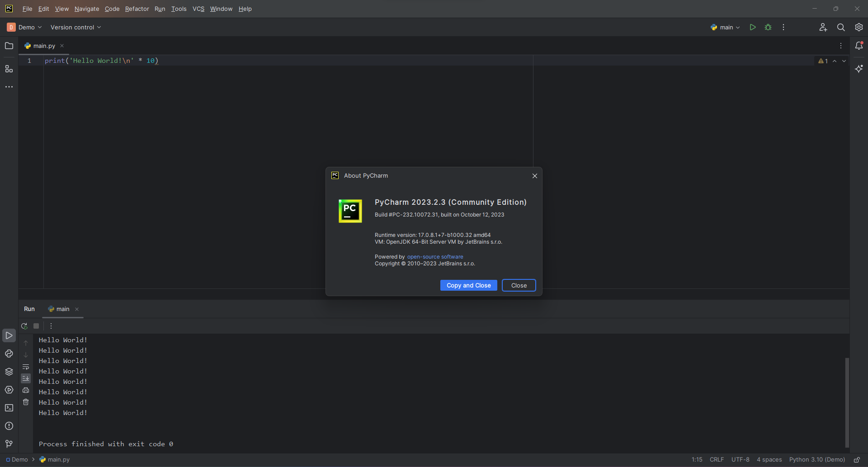Open Run panel more options
Screen dimensions: 868x467
51,326
